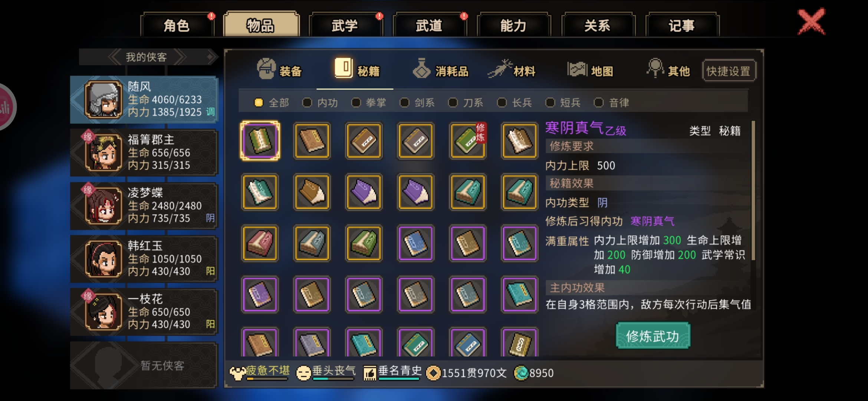Switch to the 武学 tab
Screen dimensions: 868x401
(x=345, y=25)
